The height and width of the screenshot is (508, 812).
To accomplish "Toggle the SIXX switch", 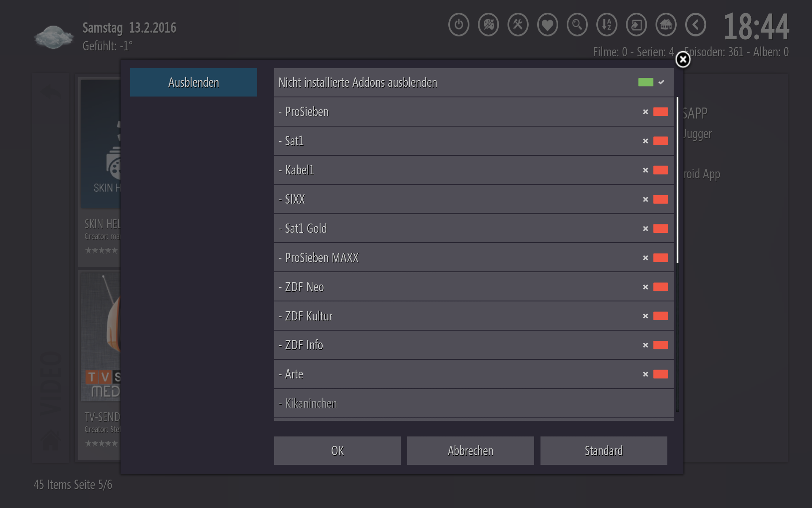I will coord(655,199).
